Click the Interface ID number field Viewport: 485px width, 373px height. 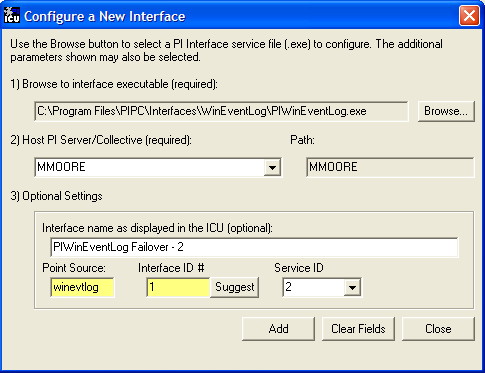[178, 287]
